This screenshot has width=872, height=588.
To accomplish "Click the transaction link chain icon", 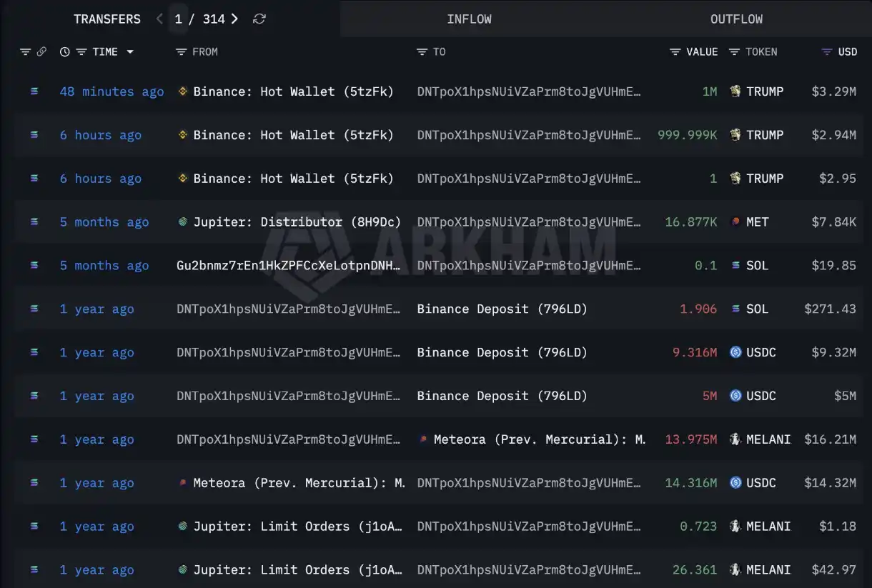I will [41, 52].
